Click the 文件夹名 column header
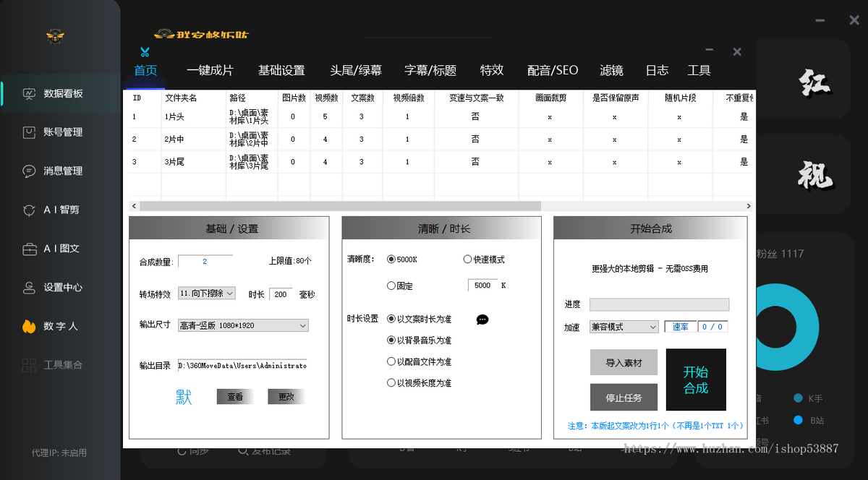 pos(181,97)
